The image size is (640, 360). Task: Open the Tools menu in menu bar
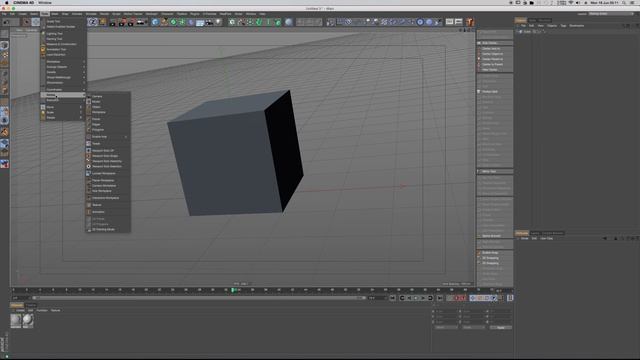click(44, 14)
